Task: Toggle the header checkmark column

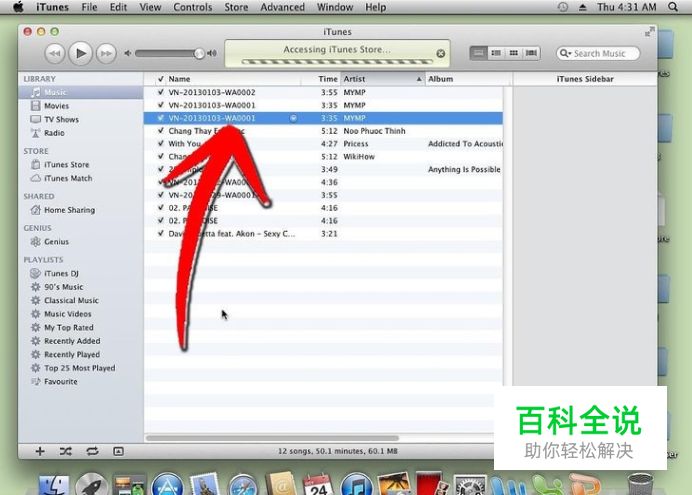Action: pyautogui.click(x=161, y=79)
